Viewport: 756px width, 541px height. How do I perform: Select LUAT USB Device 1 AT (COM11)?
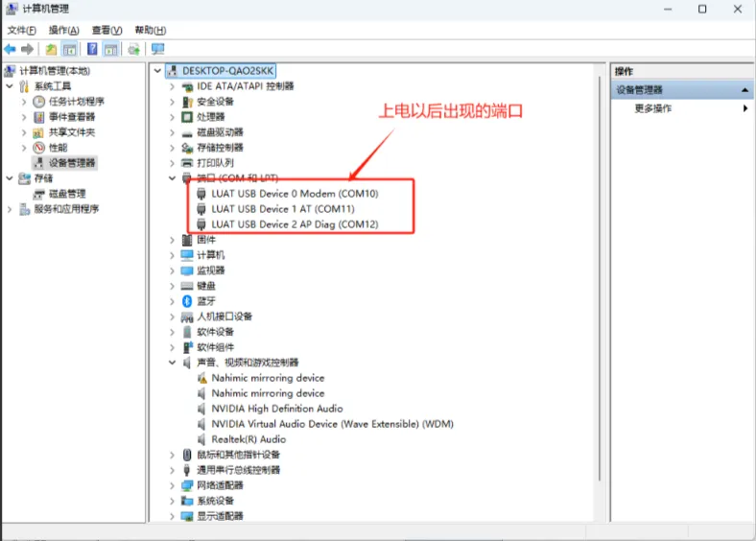point(282,209)
